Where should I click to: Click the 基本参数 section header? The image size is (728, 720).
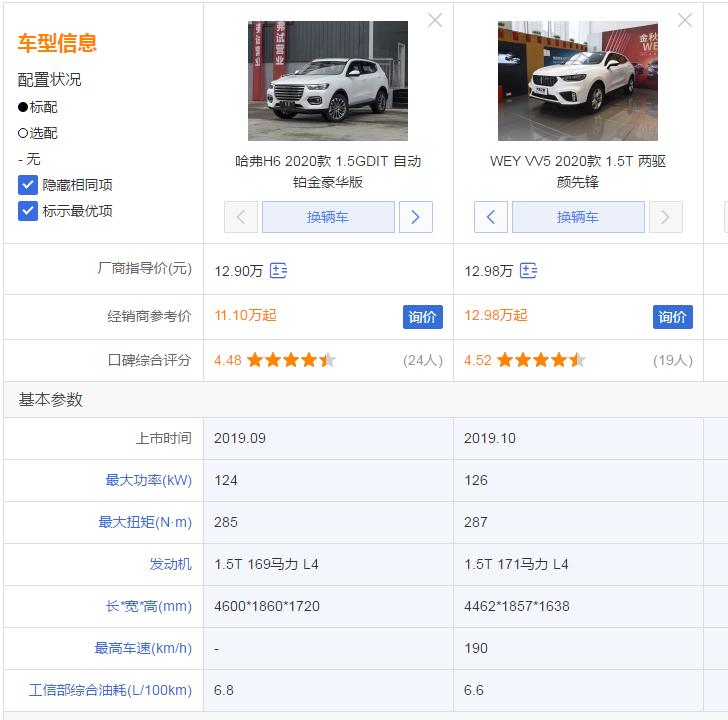point(51,400)
